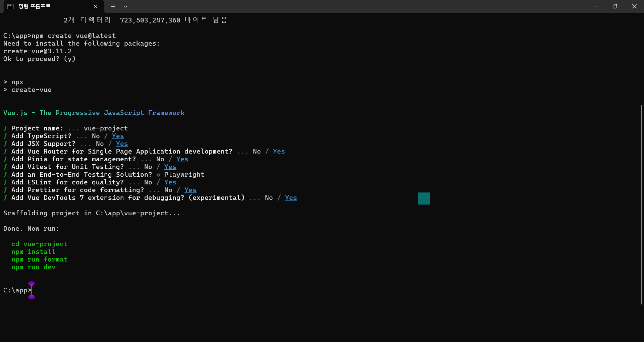Image resolution: width=644 pixels, height=342 pixels.
Task: Click "No" on the Add ESLint line
Action: pos(148,182)
